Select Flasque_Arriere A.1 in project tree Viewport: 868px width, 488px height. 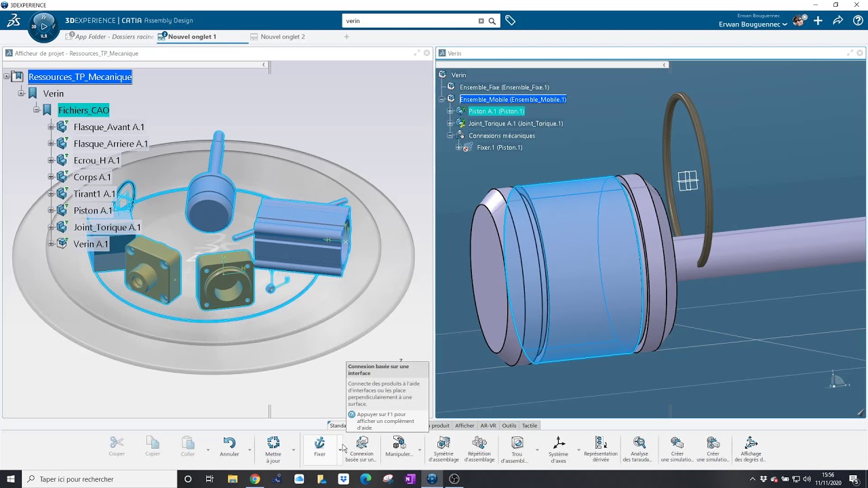click(x=111, y=144)
